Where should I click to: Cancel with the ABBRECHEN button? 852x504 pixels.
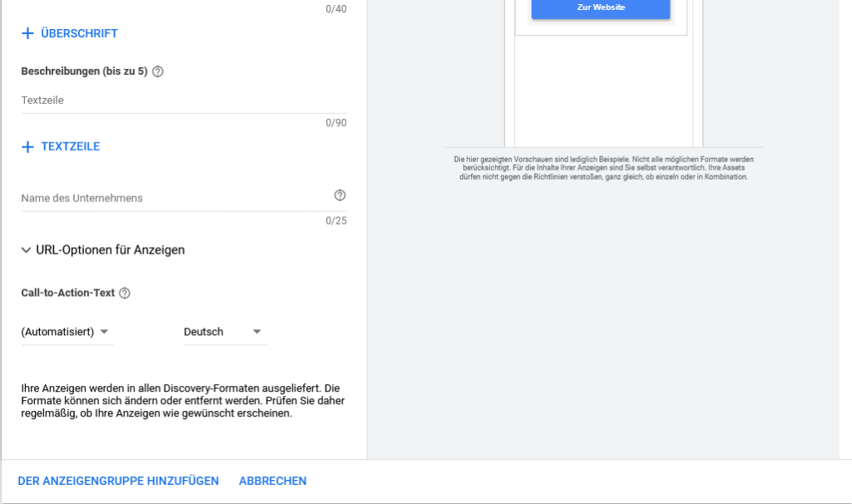click(x=272, y=481)
